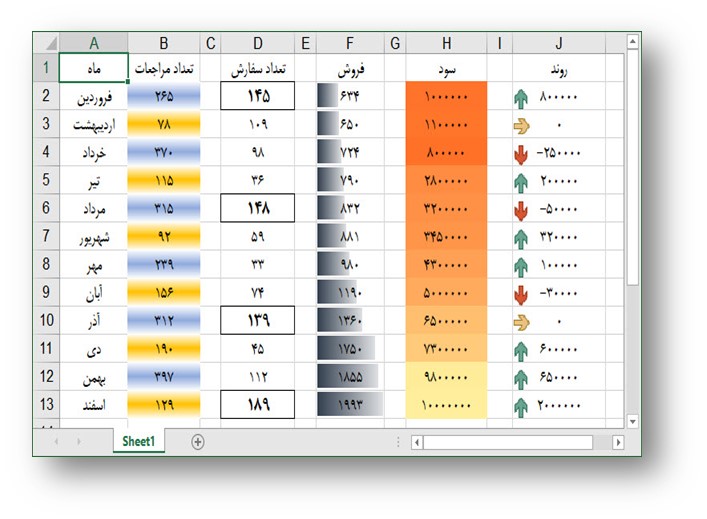Click the Select All corner triangle
Screen dimensions: 707x519
(46, 44)
